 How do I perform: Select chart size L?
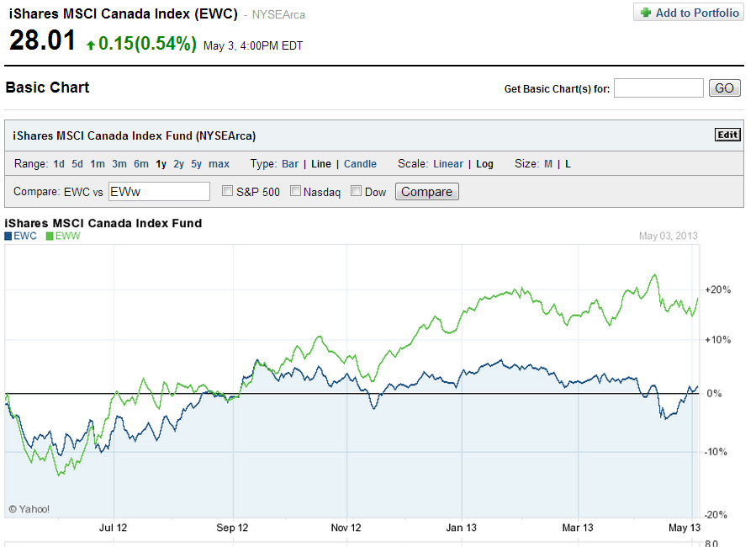[x=568, y=164]
